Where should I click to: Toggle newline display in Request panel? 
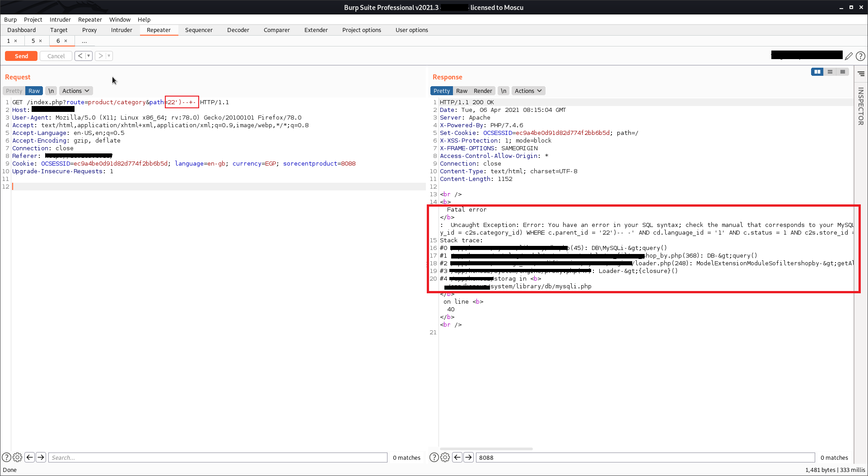51,91
